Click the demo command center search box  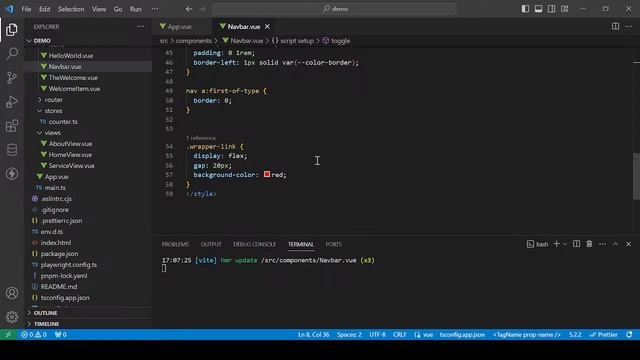coord(335,9)
